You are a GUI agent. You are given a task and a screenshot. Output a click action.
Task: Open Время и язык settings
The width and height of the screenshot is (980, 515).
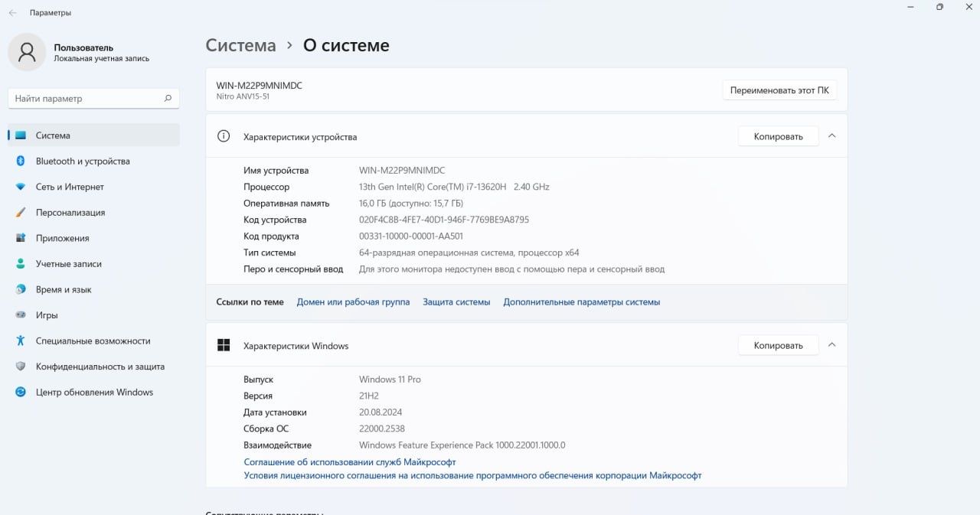(94, 289)
